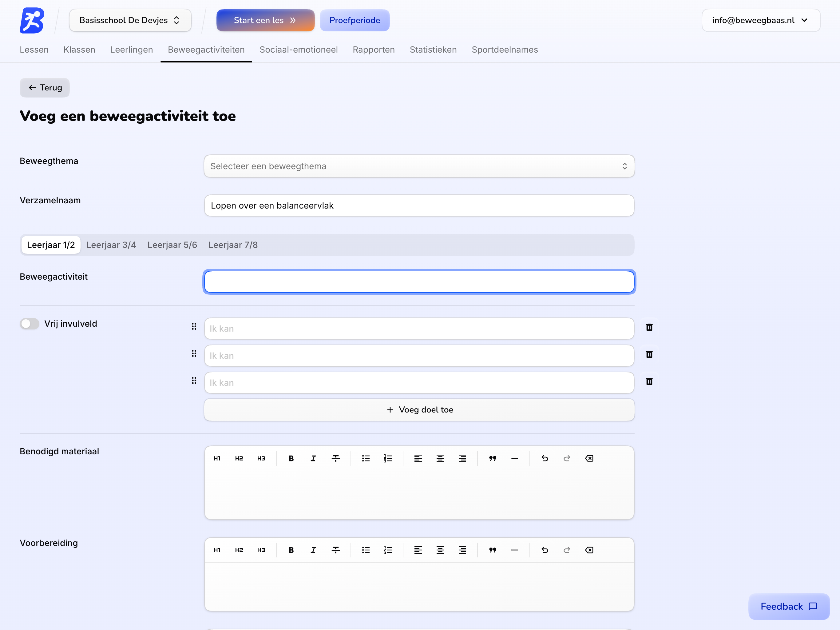Clear formatting in Voorbereiding editor
Image resolution: width=840 pixels, height=630 pixels.
pos(589,550)
